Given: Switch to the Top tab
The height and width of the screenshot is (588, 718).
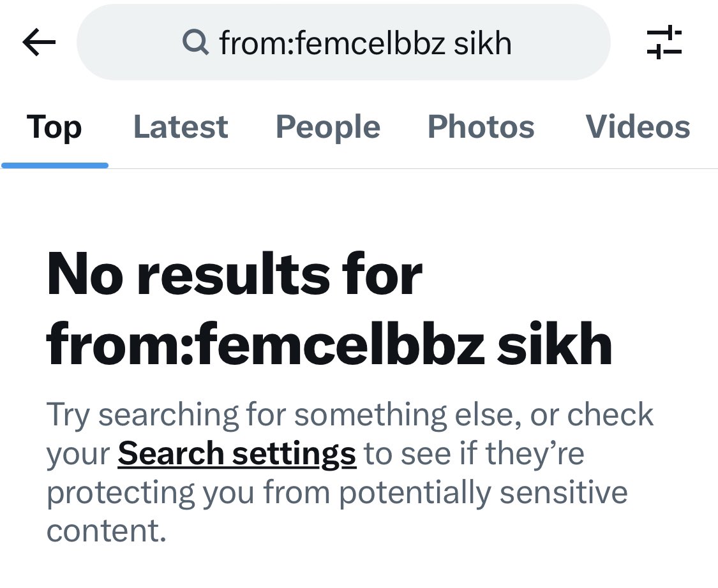Looking at the screenshot, I should (x=54, y=127).
